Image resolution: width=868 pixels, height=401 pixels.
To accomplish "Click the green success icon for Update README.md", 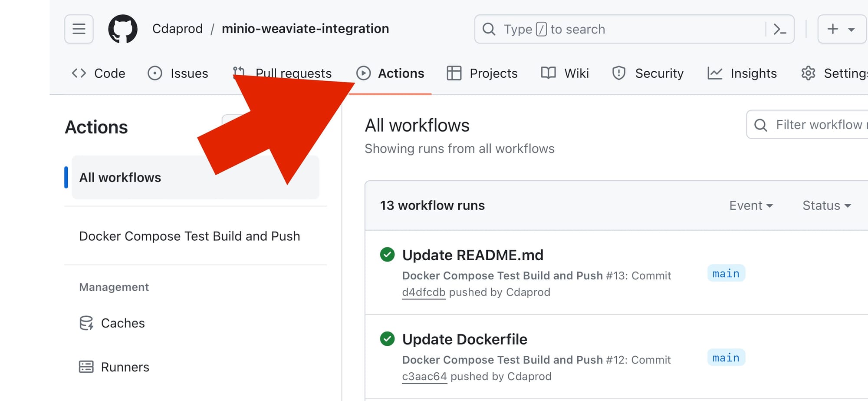I will pyautogui.click(x=387, y=255).
